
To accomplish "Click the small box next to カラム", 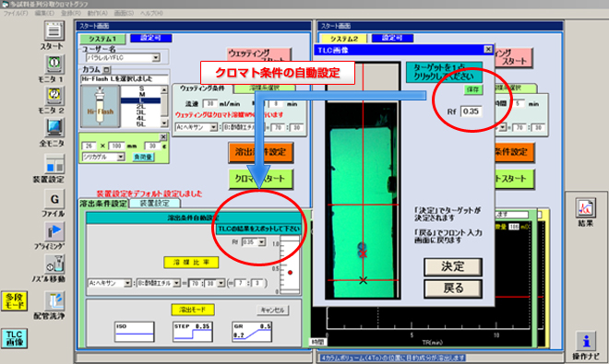I will click(106, 70).
